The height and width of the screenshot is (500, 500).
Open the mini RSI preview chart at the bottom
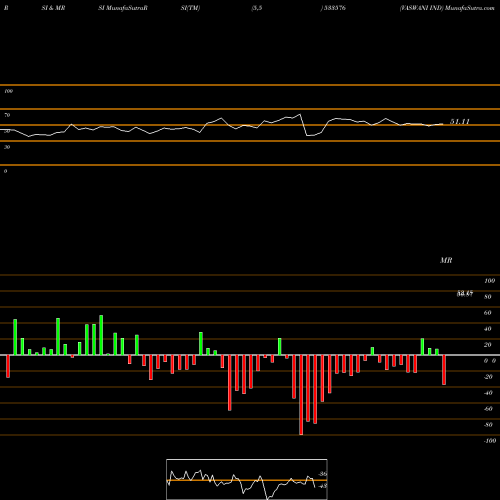pyautogui.click(x=247, y=479)
